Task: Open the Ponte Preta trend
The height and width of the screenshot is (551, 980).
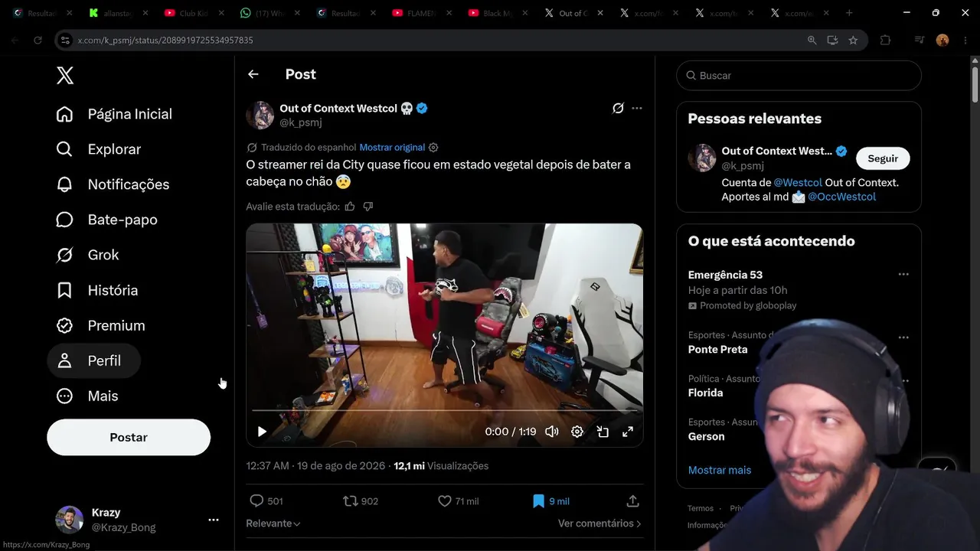Action: click(717, 349)
